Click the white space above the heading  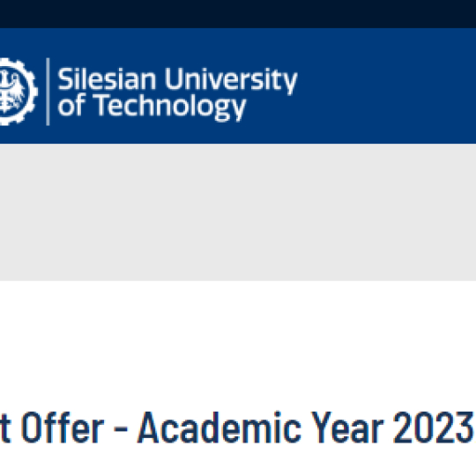tap(238, 346)
